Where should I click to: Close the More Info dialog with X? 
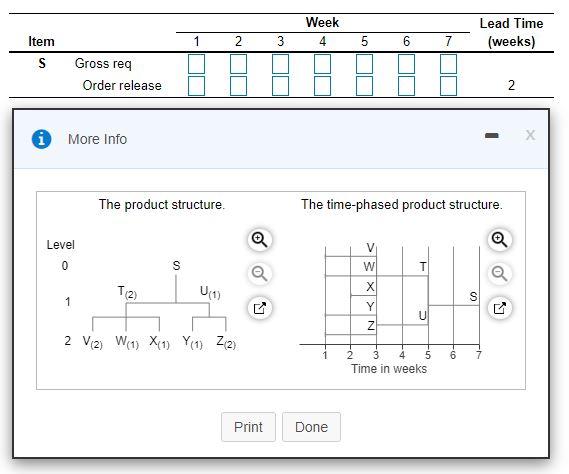(x=530, y=135)
